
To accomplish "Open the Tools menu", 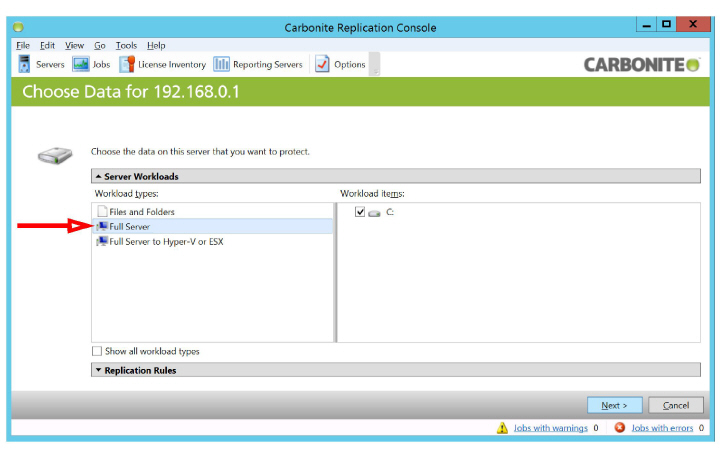I will [126, 46].
